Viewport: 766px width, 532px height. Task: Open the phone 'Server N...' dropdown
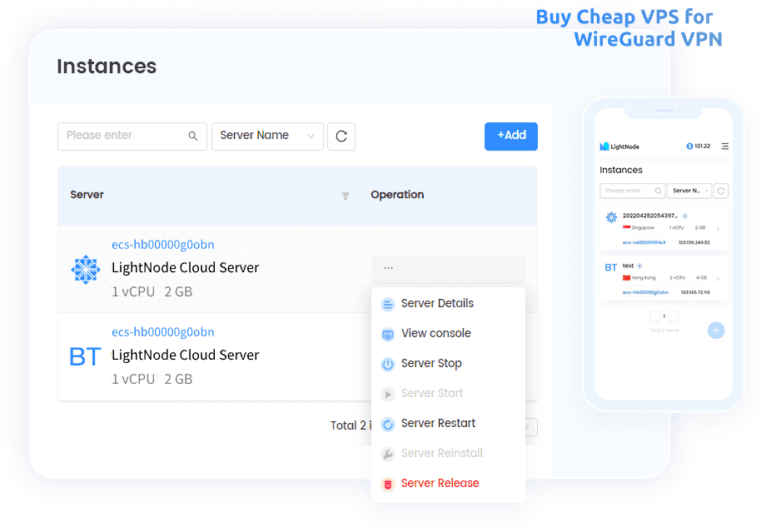pyautogui.click(x=689, y=191)
